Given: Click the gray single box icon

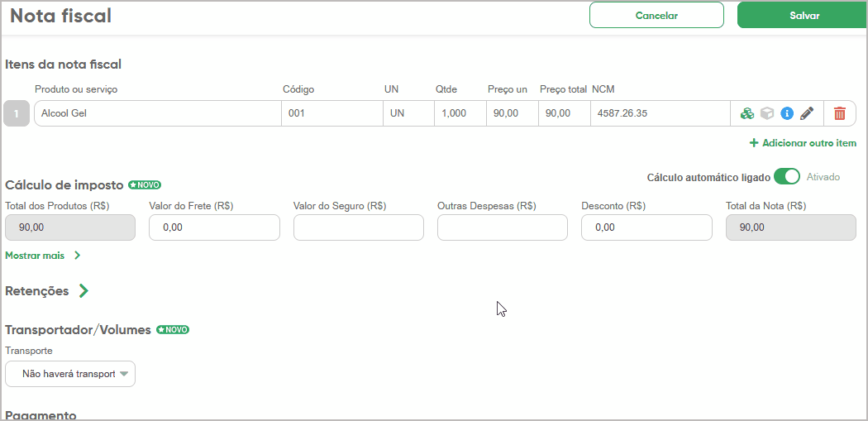Looking at the screenshot, I should click(x=766, y=113).
